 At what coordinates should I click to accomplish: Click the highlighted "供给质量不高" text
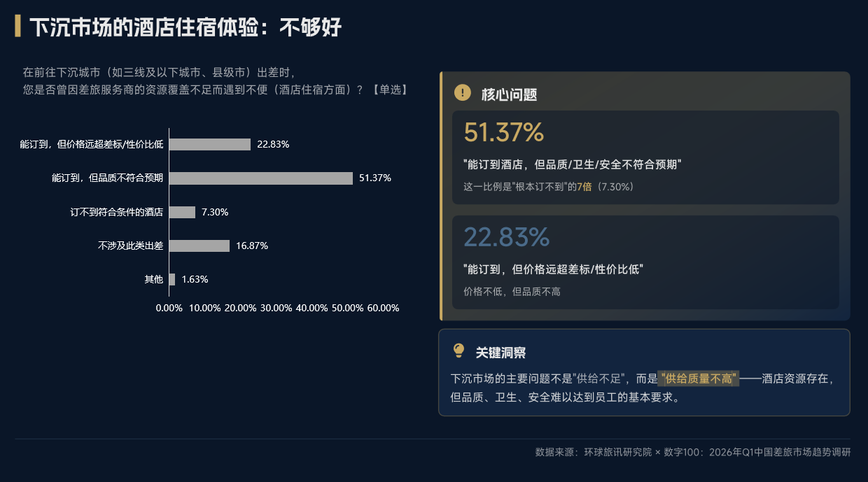pos(699,378)
